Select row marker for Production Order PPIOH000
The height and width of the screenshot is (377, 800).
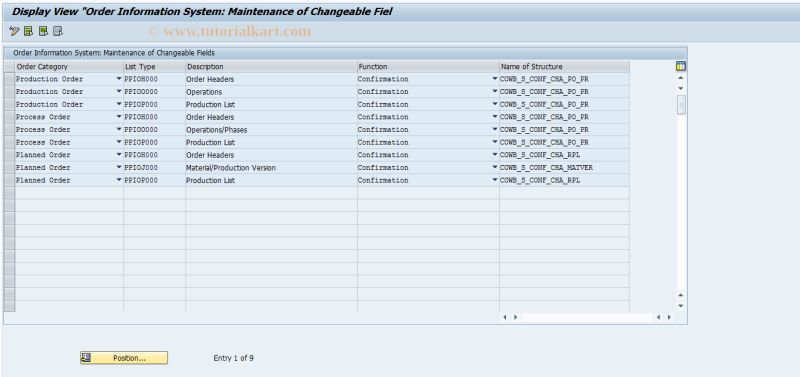9,79
